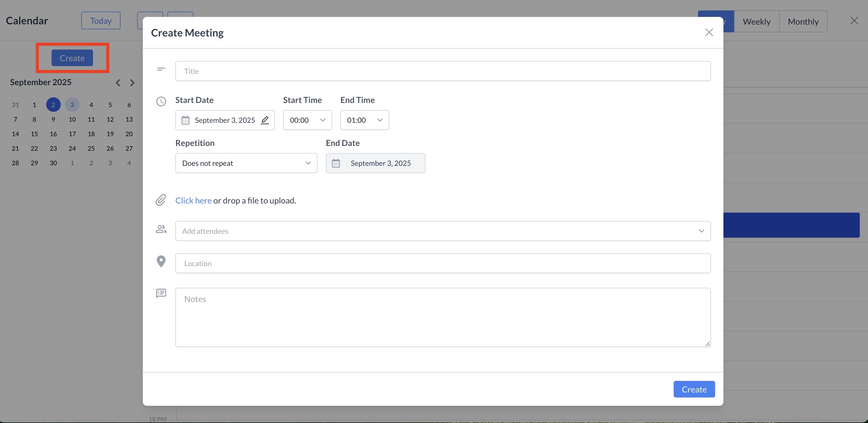The image size is (868, 423).
Task: Click the calendar icon in End Date field
Action: tap(336, 163)
